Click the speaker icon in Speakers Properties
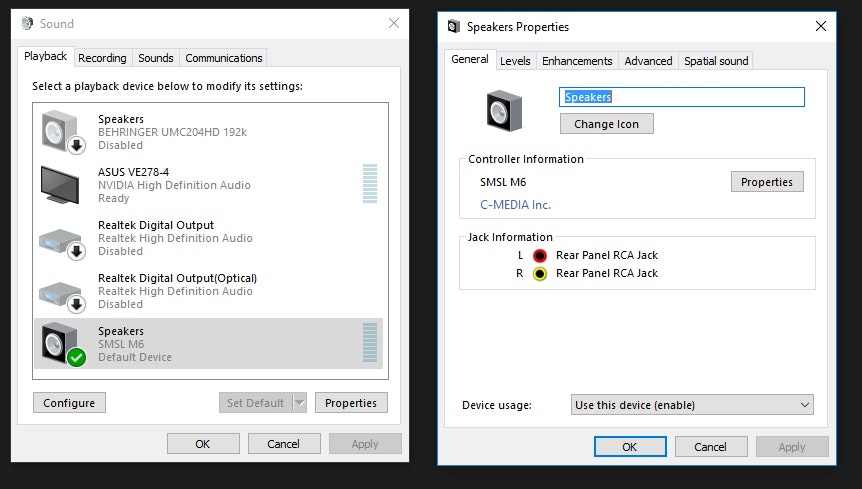 (503, 110)
